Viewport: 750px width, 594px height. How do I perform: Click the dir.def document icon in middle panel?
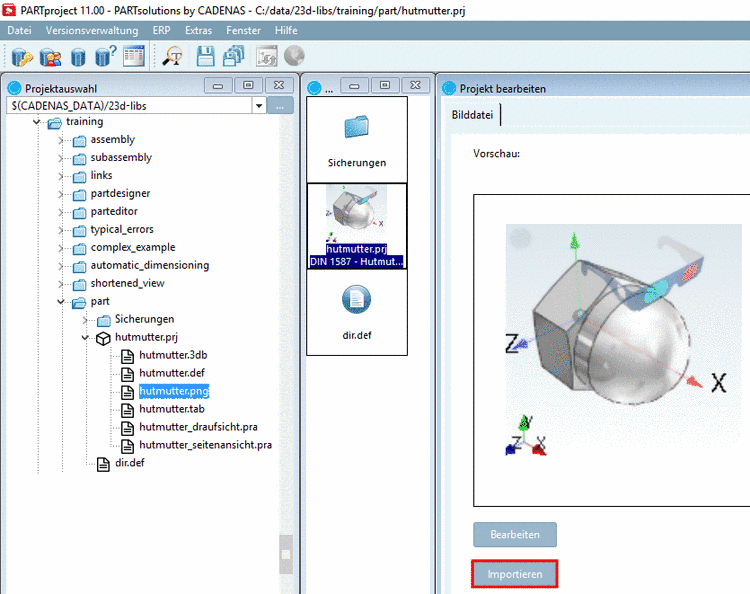click(356, 299)
